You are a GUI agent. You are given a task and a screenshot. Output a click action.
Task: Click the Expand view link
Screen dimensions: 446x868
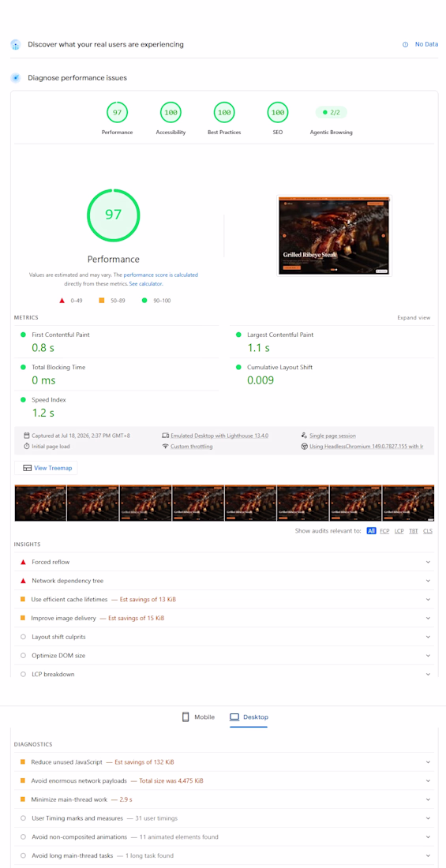coord(414,318)
